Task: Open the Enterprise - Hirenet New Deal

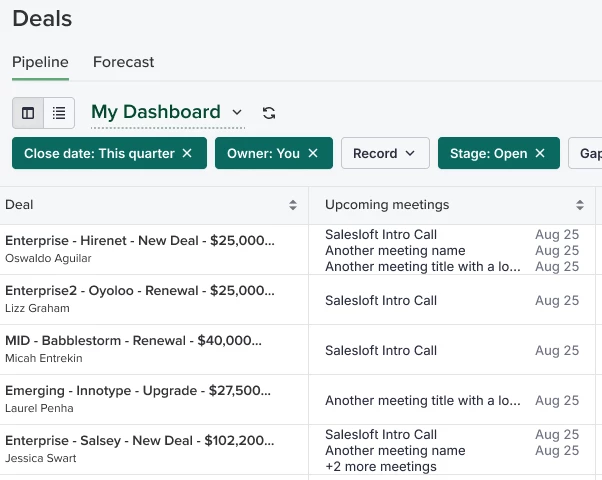Action: pos(139,240)
